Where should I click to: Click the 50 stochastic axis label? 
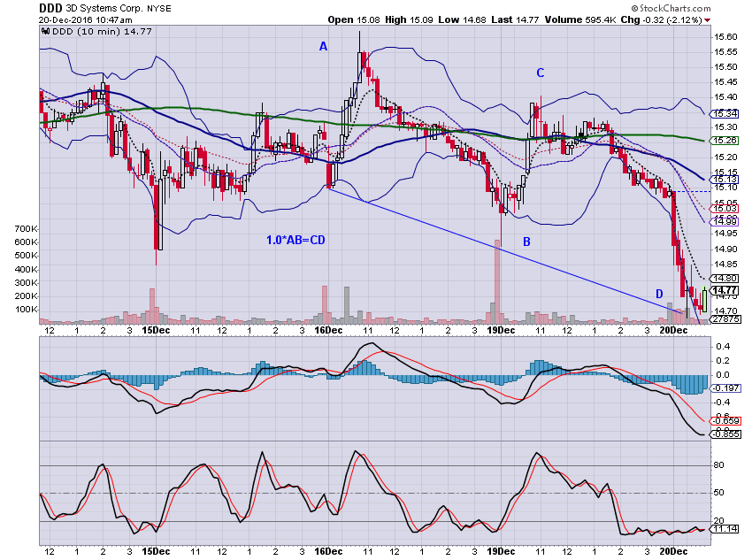[719, 493]
